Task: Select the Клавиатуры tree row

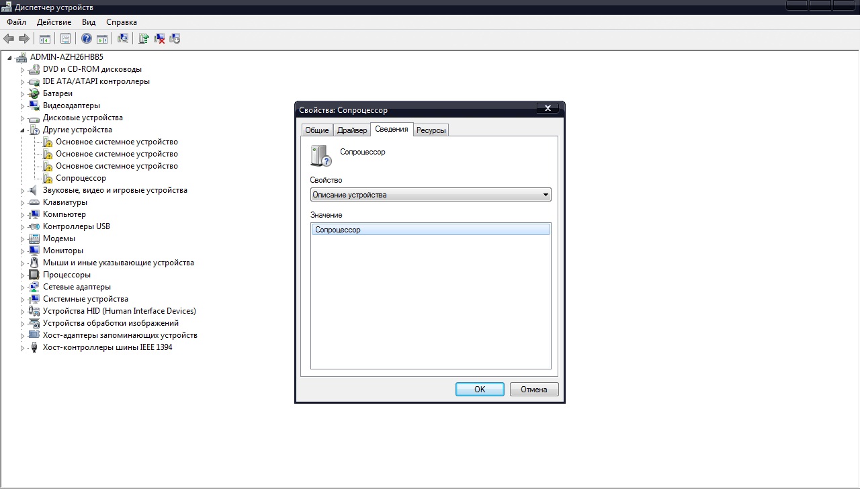Action: 65,202
